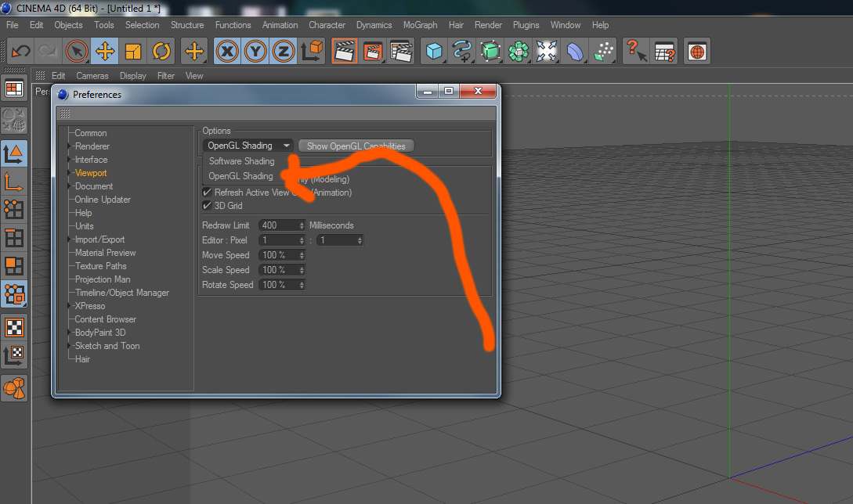Image resolution: width=853 pixels, height=504 pixels.
Task: Open the viewport Display menu
Action: point(132,76)
